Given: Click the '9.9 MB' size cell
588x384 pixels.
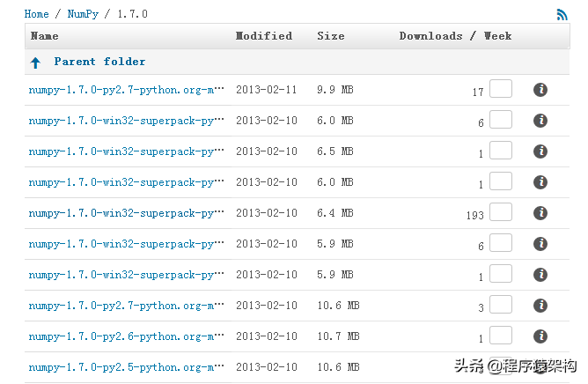Looking at the screenshot, I should click(335, 90).
